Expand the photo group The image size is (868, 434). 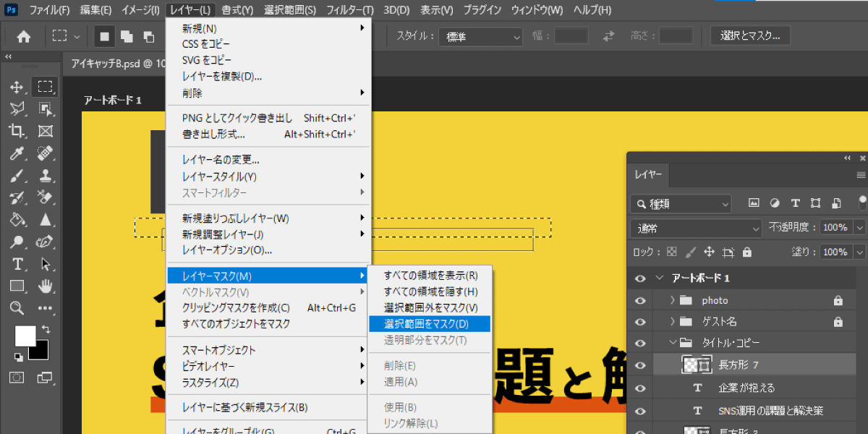672,300
